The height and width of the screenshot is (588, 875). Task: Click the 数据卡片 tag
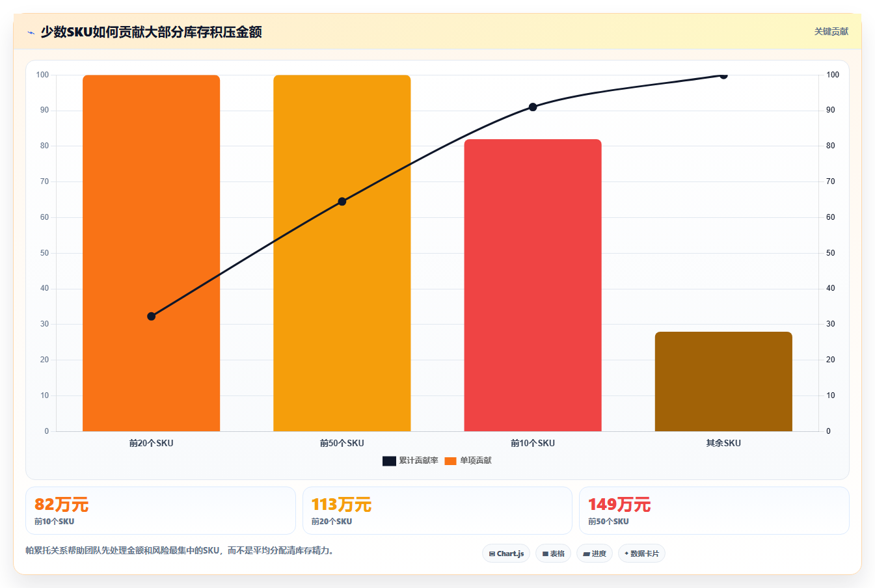tap(641, 554)
